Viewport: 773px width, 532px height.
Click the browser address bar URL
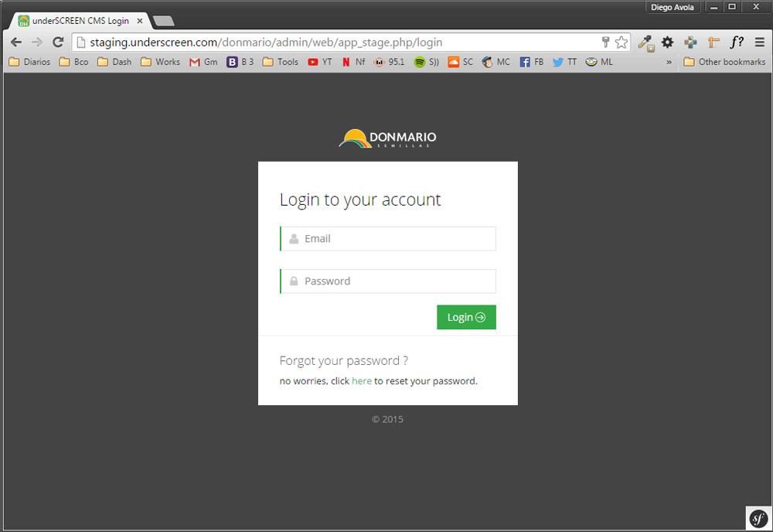click(266, 43)
